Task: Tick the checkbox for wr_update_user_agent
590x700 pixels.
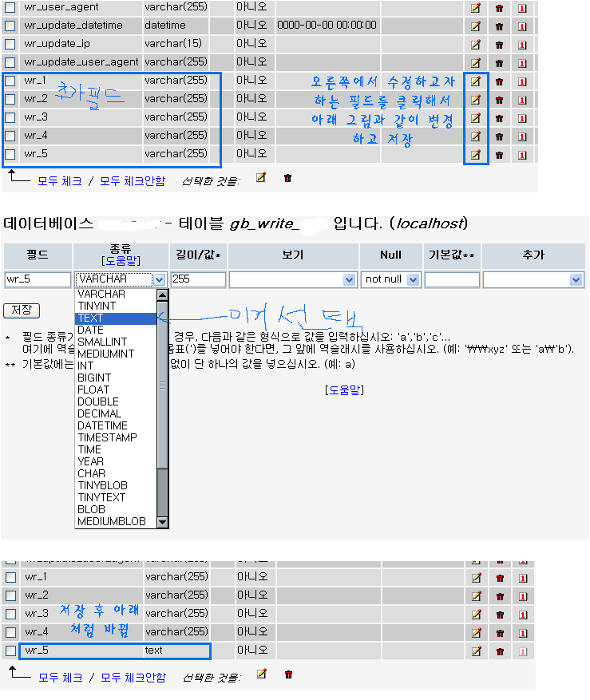Action: point(10,62)
